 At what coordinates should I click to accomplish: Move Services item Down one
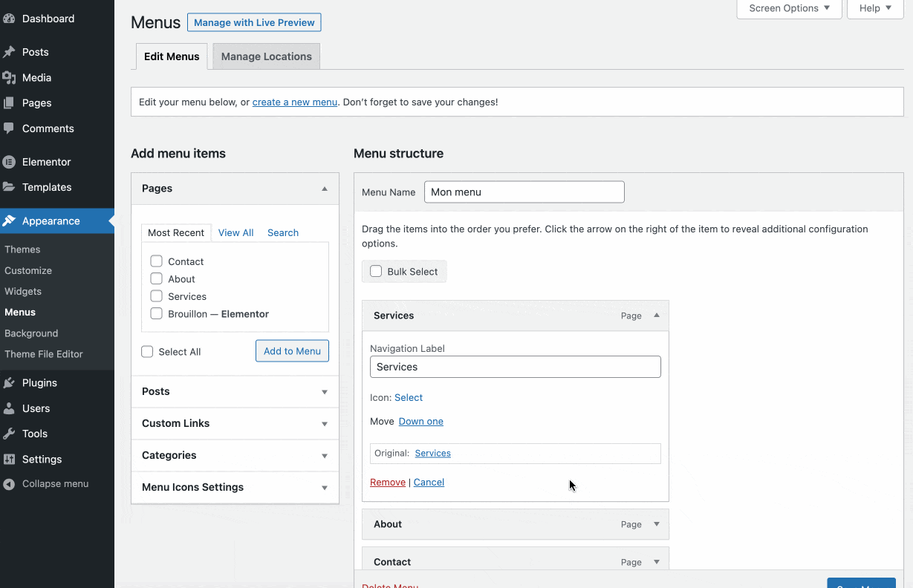[x=421, y=421]
